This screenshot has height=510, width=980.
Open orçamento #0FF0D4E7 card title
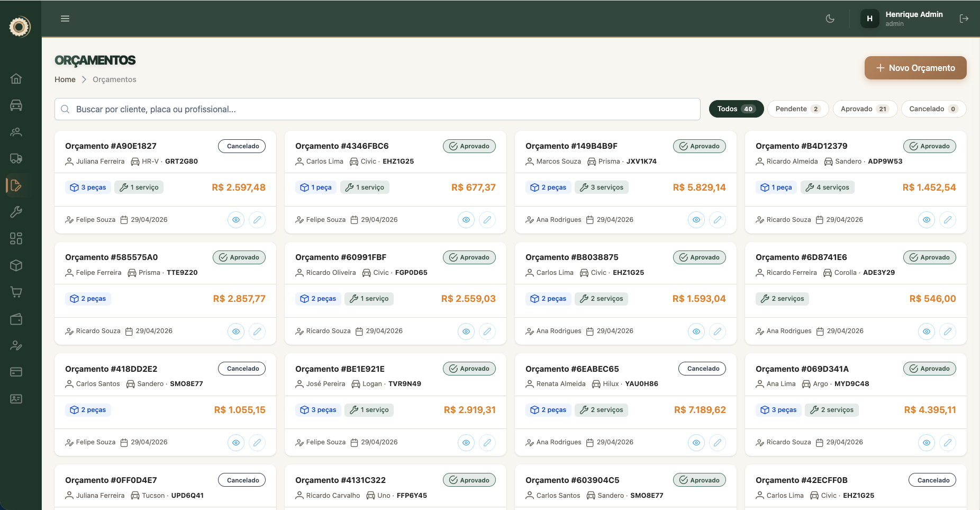(111, 480)
